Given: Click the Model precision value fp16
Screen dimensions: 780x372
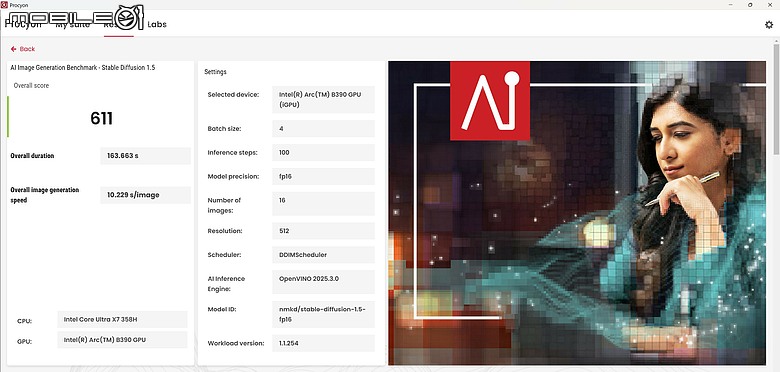Looking at the screenshot, I should pos(323,176).
